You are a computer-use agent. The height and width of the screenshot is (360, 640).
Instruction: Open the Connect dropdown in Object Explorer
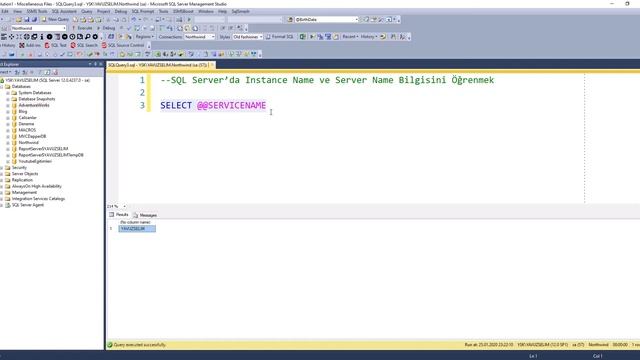tap(5, 72)
